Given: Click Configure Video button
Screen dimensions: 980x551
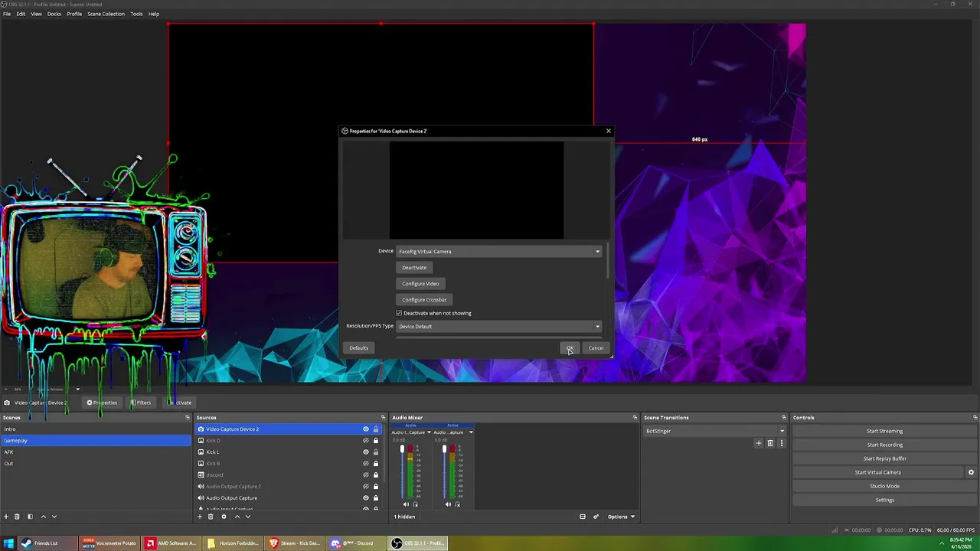Looking at the screenshot, I should point(420,284).
